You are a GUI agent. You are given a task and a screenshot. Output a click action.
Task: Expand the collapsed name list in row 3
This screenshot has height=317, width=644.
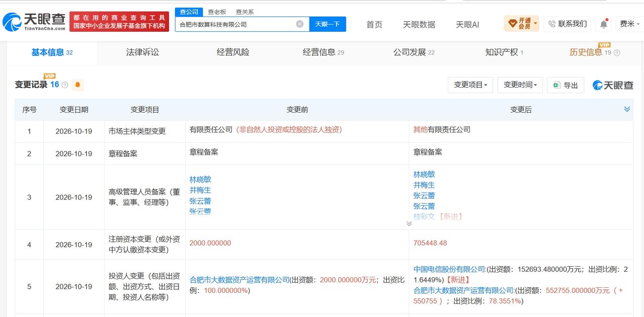[409, 223]
